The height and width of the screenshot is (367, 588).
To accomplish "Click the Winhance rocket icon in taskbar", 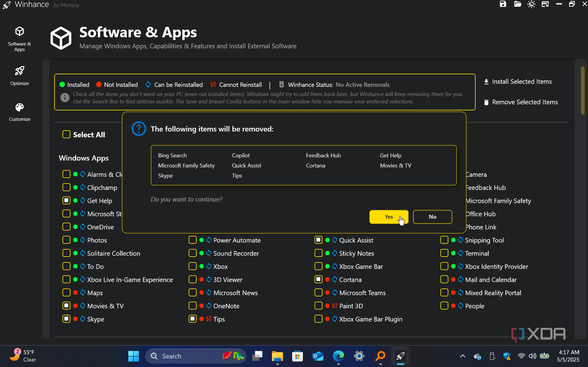I will [400, 356].
